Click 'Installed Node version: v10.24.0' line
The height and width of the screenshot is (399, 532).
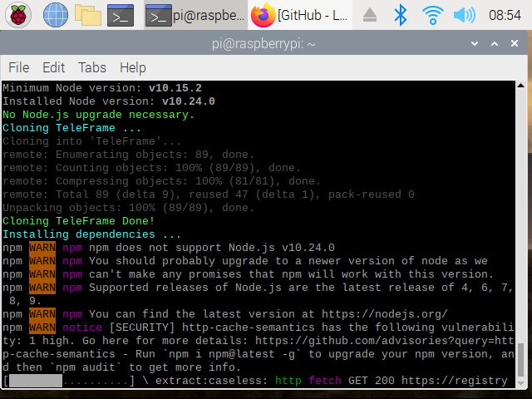tap(109, 101)
